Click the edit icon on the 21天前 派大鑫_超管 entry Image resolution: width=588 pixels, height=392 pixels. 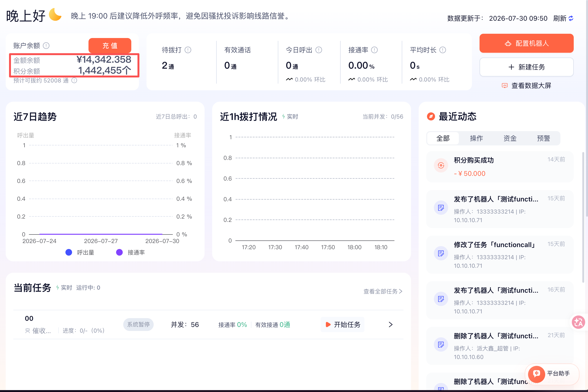(441, 344)
